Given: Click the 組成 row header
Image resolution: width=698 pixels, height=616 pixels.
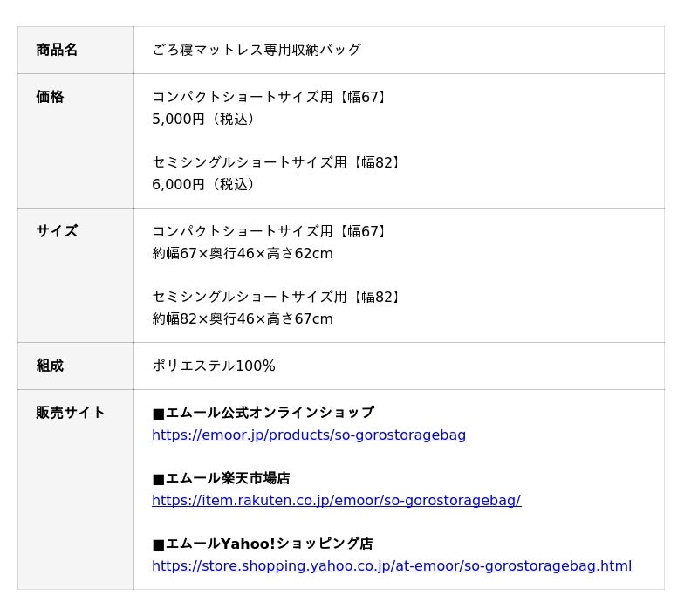Looking at the screenshot, I should coord(50,366).
